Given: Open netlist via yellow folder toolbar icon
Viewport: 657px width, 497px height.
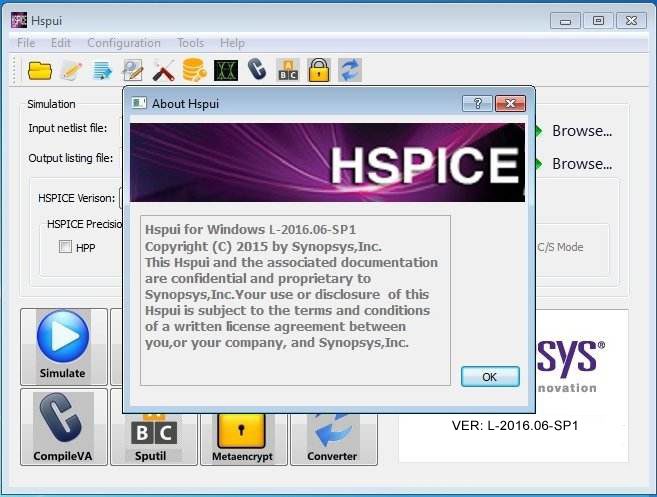Looking at the screenshot, I should pos(40,70).
